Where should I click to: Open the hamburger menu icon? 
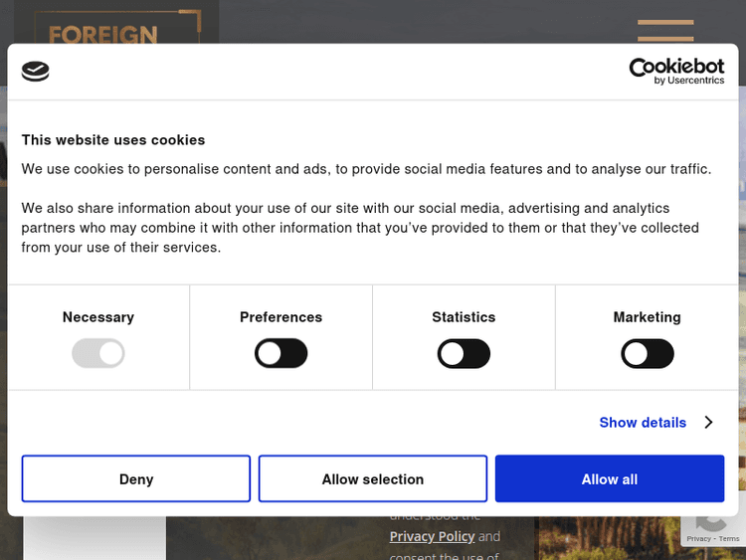point(665,30)
